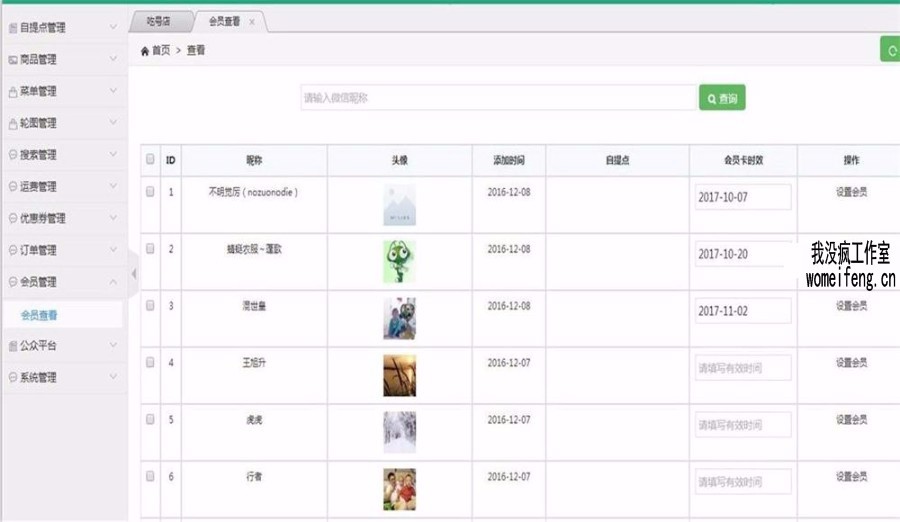Check the checkbox for member ID 5

[150, 419]
